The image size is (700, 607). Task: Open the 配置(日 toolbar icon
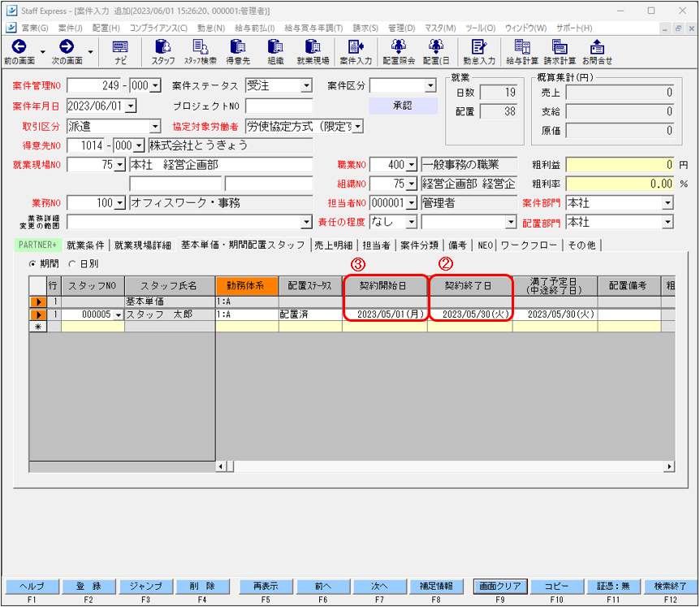coord(436,52)
